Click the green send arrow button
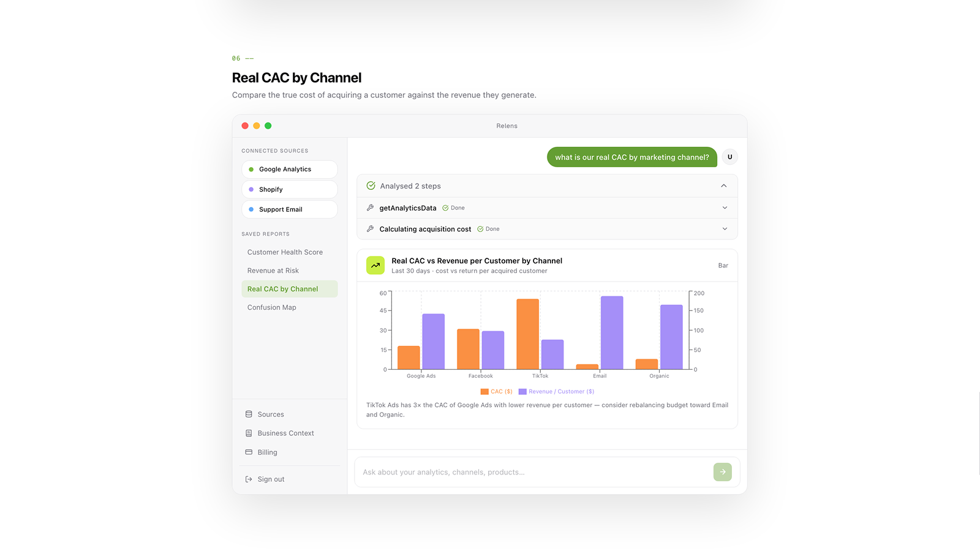980x551 pixels. click(723, 472)
